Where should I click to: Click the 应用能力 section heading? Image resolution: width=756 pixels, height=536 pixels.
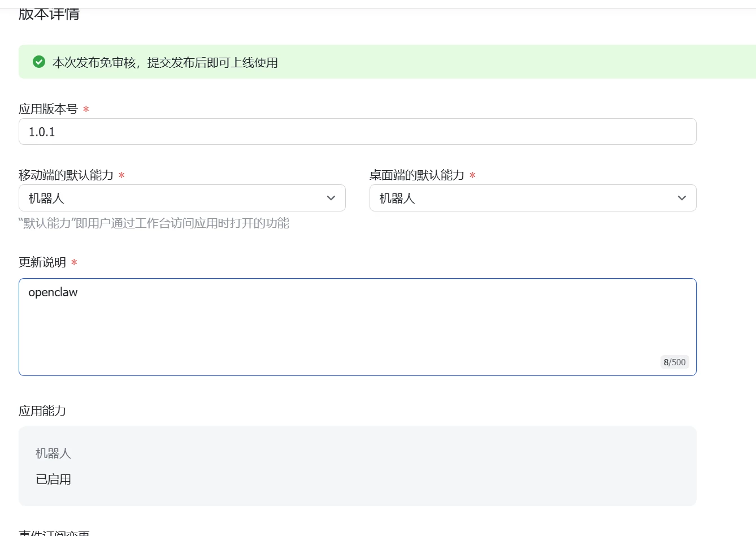[x=42, y=411]
